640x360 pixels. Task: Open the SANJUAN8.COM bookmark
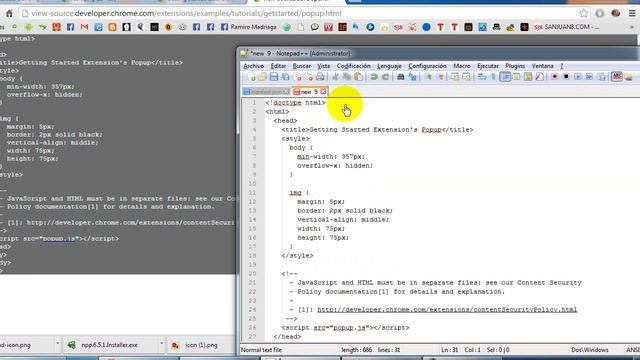567,27
